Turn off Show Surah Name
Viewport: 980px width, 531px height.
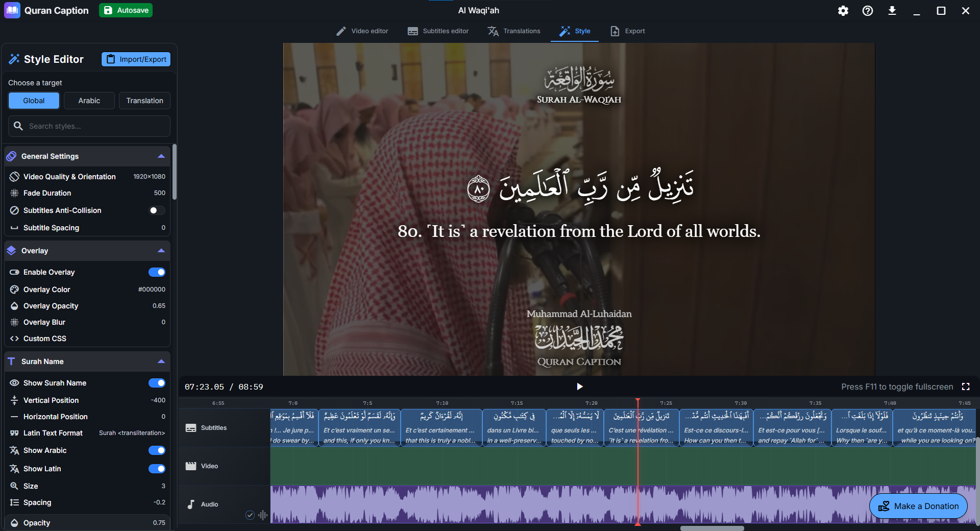point(156,383)
